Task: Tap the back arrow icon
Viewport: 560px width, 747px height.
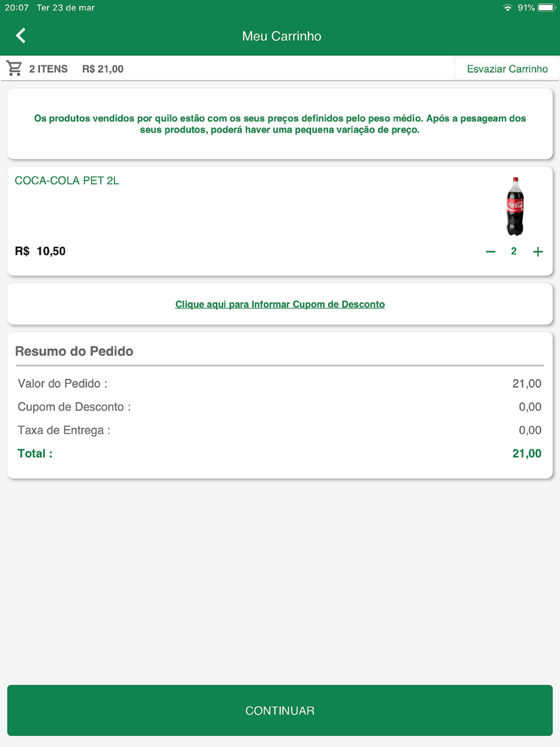Action: click(x=21, y=36)
